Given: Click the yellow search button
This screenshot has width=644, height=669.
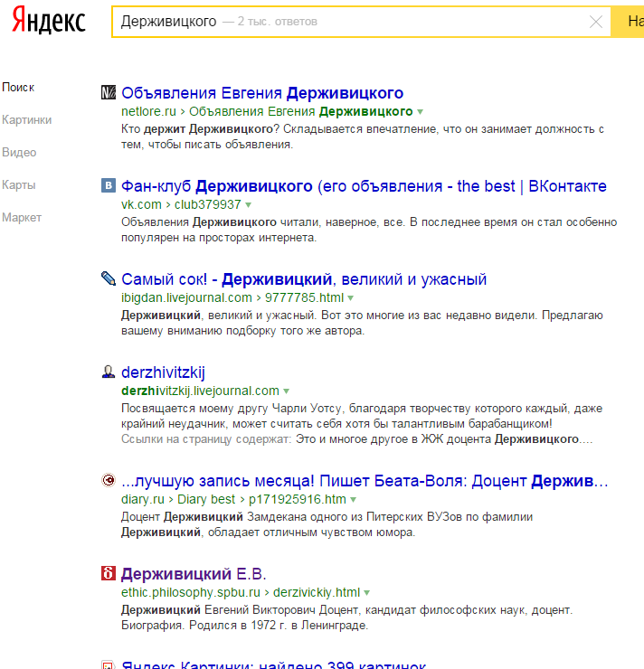Looking at the screenshot, I should [x=628, y=22].
